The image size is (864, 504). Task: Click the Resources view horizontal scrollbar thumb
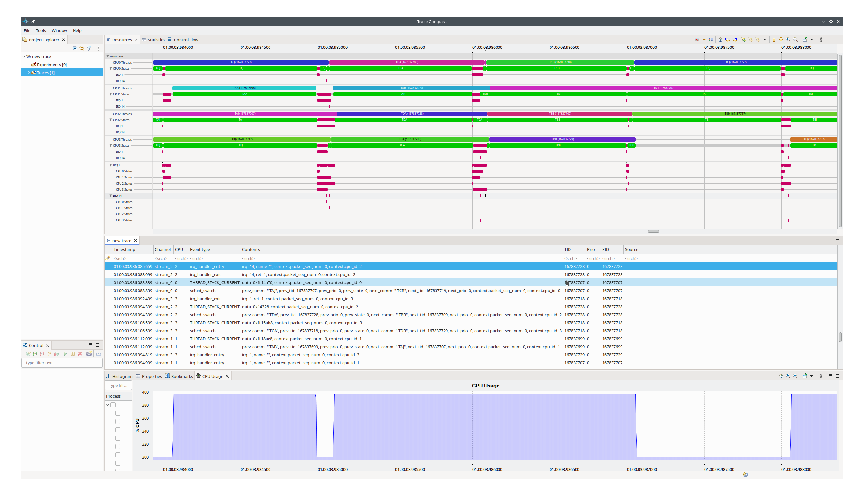[x=653, y=231]
